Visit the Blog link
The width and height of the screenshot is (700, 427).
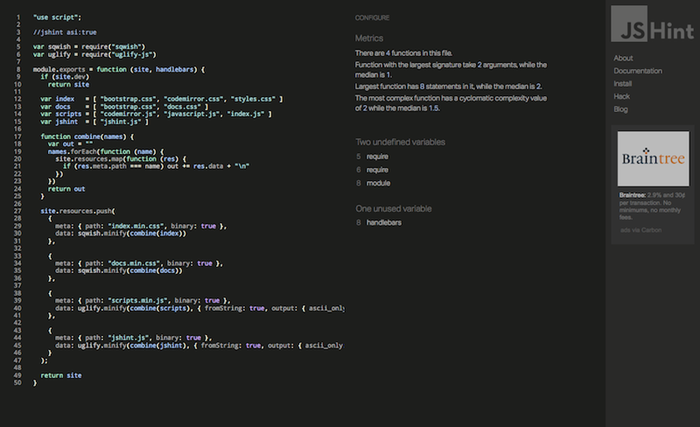621,108
